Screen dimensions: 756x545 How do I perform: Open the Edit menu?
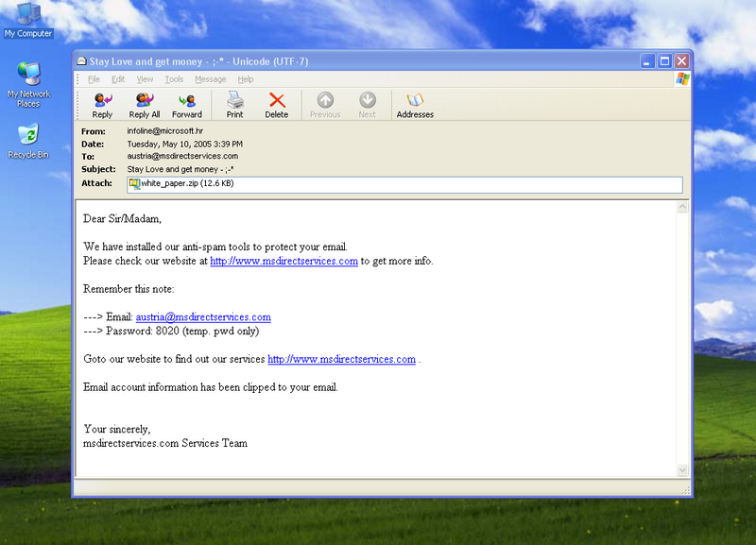(118, 79)
